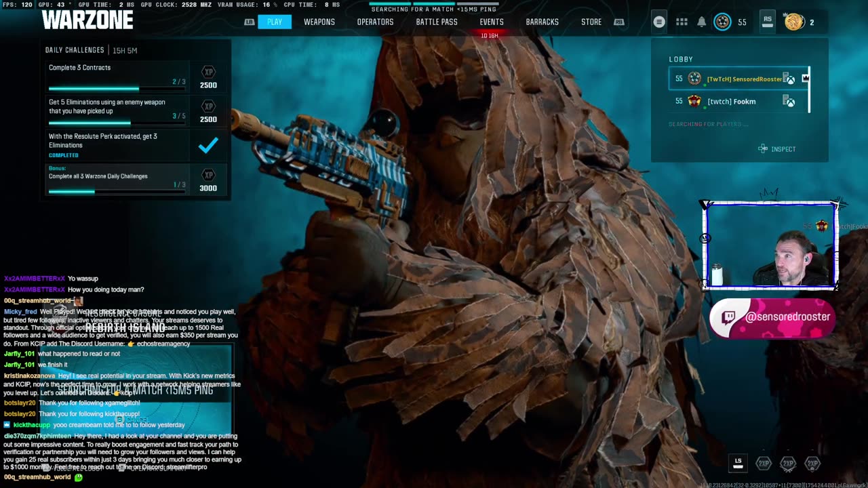This screenshot has width=868, height=488.
Task: Click the D-pad icon next to Inspect
Action: pyautogui.click(x=763, y=148)
